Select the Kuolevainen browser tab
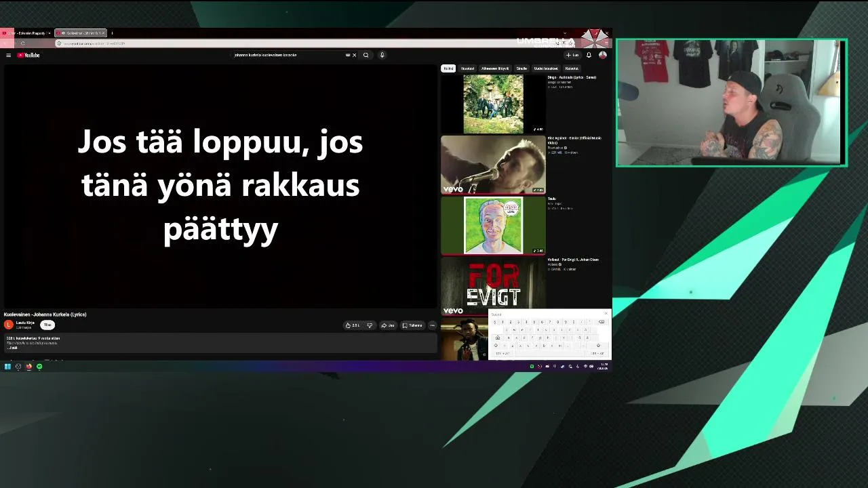 point(81,33)
